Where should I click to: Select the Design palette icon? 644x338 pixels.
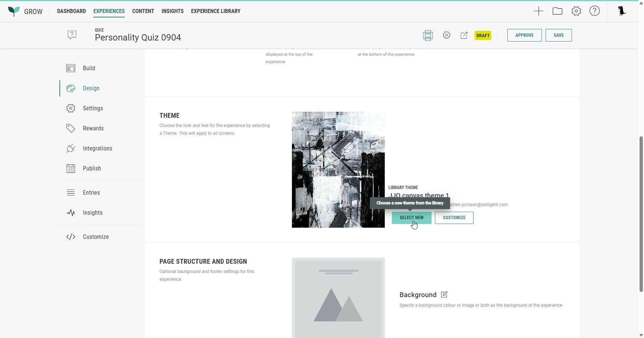[71, 88]
